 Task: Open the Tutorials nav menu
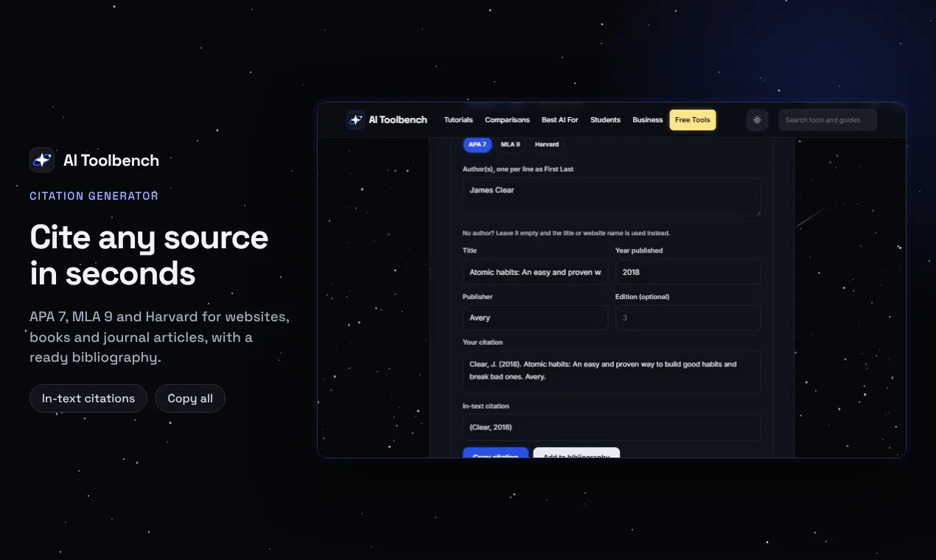coord(458,119)
